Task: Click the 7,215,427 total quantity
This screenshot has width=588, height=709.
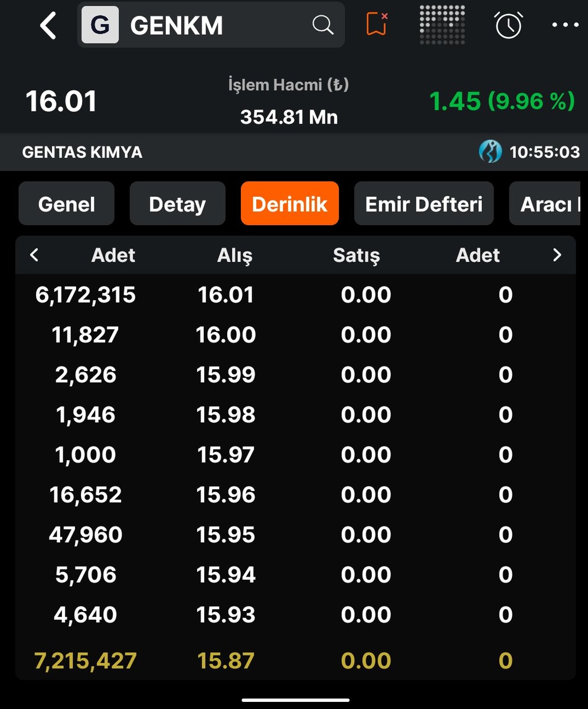Action: (x=86, y=661)
